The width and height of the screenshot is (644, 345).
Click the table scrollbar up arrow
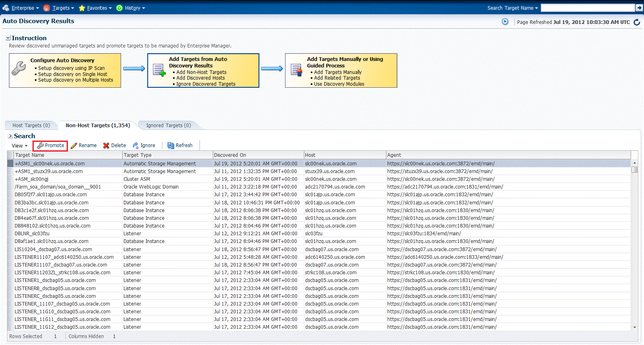pyautogui.click(x=634, y=163)
